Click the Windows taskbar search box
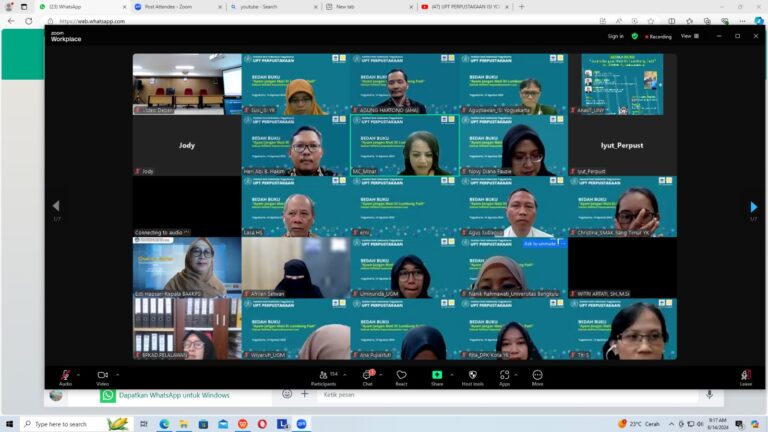 pos(68,424)
